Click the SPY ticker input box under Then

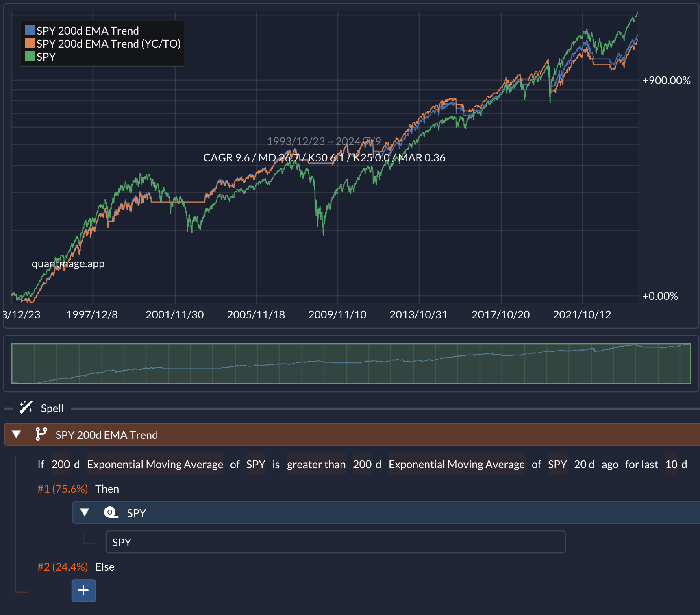pos(335,542)
